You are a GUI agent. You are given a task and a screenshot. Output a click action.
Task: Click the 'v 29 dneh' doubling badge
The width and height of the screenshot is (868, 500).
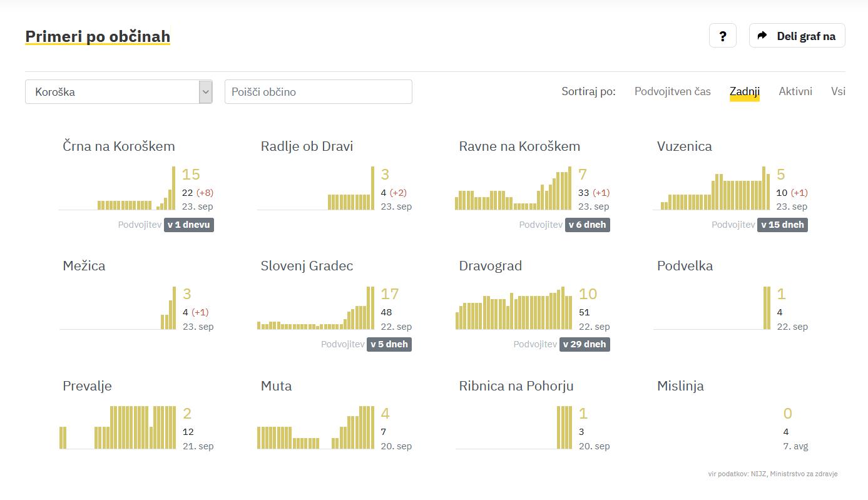coord(585,344)
